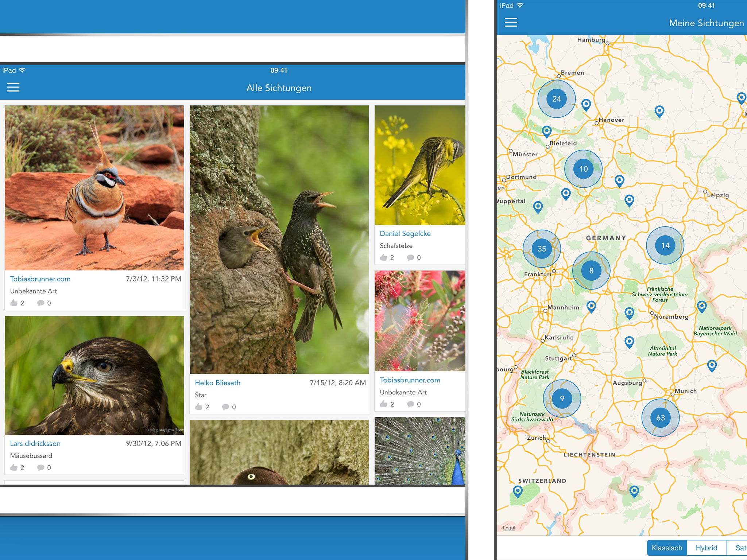Open the starling at tree hole photo
This screenshot has height=560, width=747.
click(x=279, y=240)
